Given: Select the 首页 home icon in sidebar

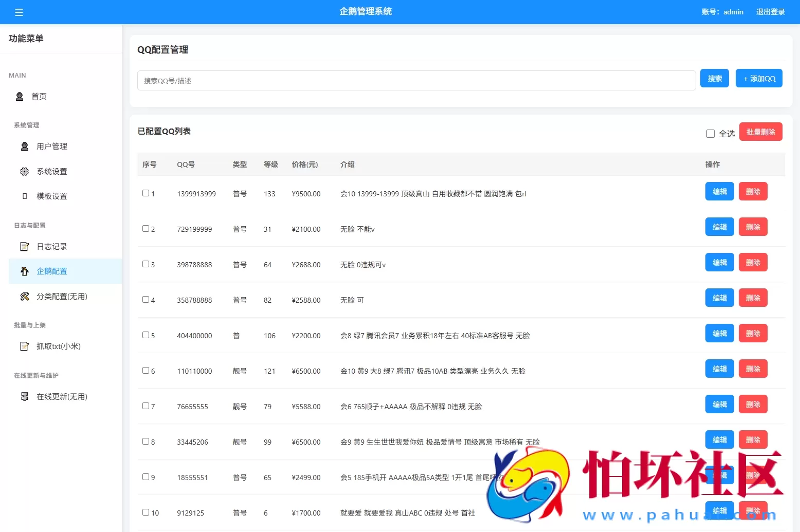Looking at the screenshot, I should point(19,96).
